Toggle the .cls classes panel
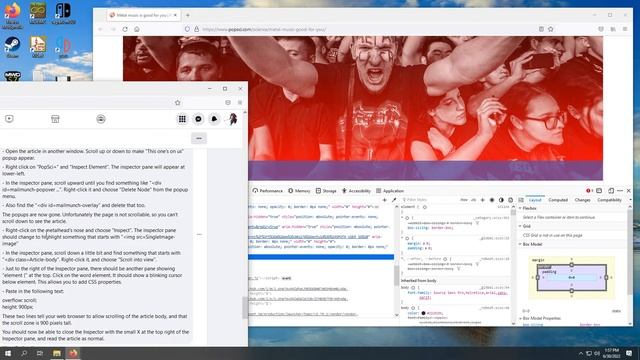The image size is (640, 360). tap(473, 200)
